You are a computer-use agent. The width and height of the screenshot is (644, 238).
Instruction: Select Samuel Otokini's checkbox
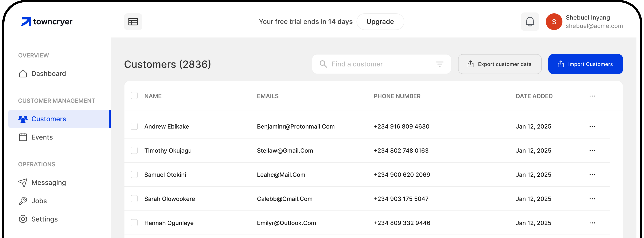[134, 174]
